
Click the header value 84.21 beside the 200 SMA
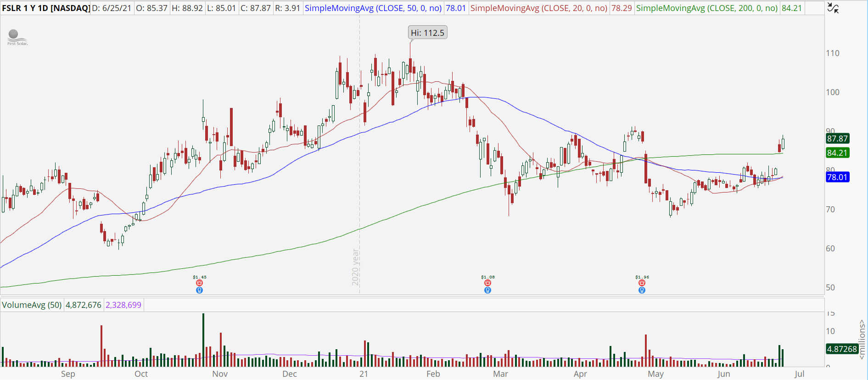[x=792, y=8]
